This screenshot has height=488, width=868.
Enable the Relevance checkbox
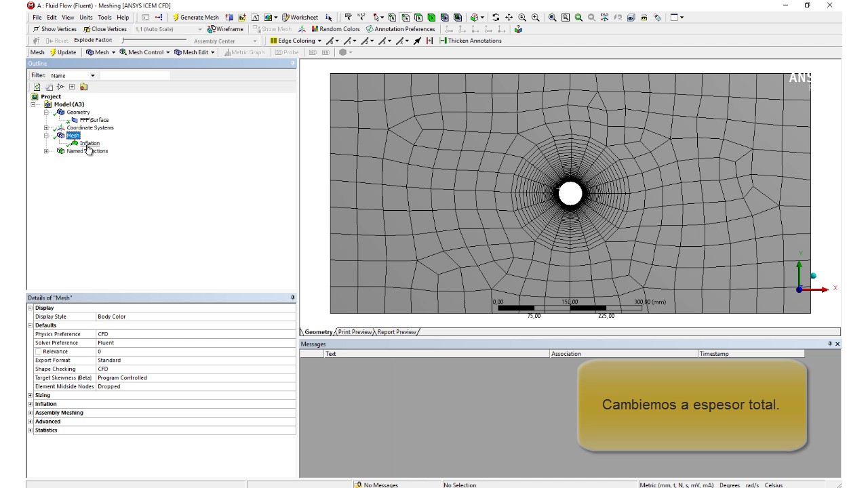click(39, 351)
